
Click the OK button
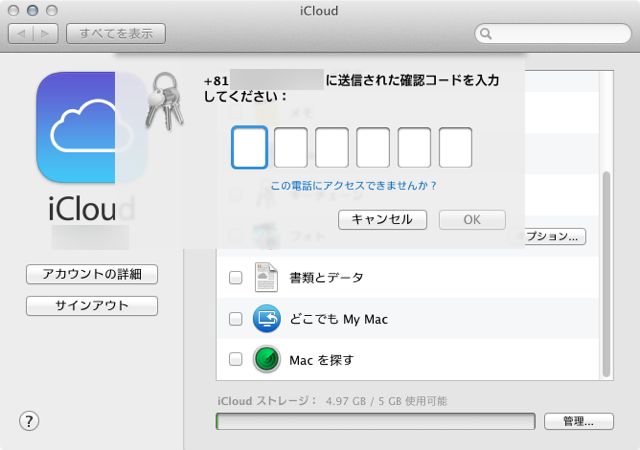click(x=472, y=220)
